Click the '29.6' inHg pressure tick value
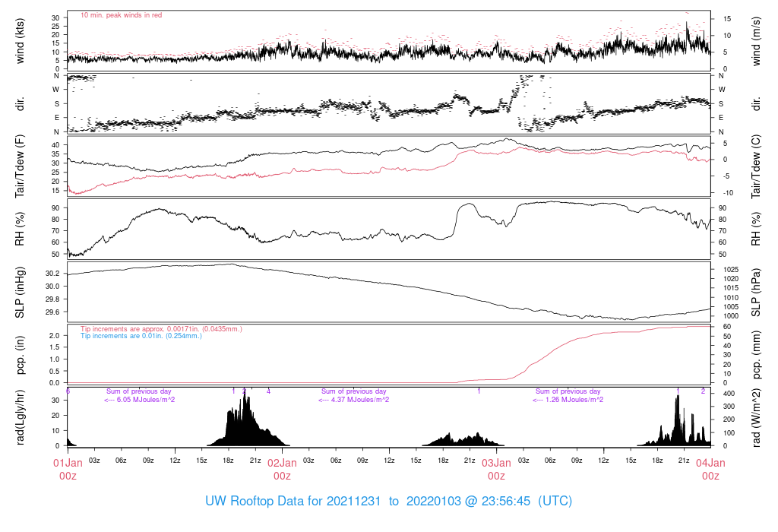This screenshot has height=532, width=778. coord(52,312)
